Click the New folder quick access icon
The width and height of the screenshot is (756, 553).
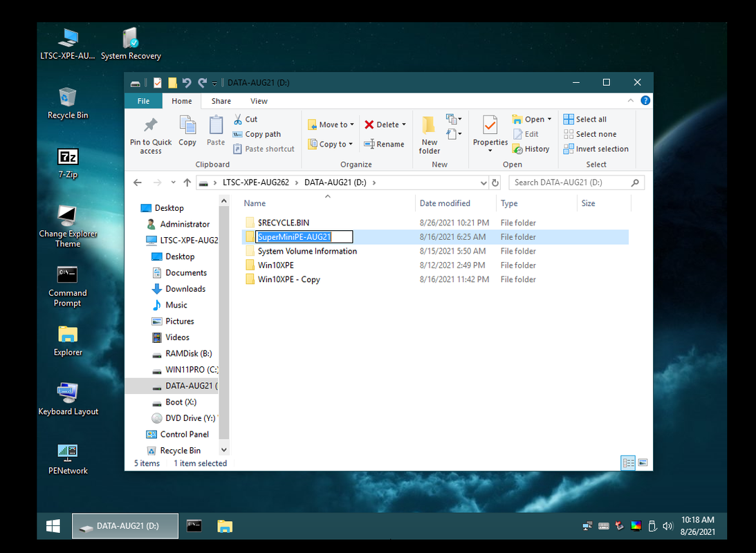coord(172,83)
